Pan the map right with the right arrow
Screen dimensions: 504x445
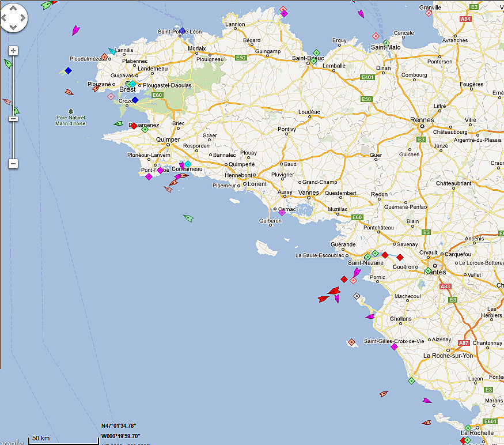[x=22, y=18]
